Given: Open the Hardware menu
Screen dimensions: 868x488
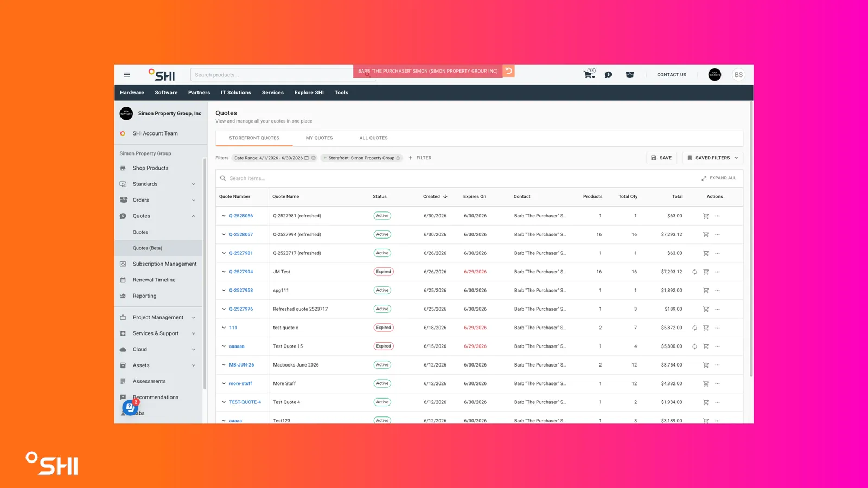Looking at the screenshot, I should coord(132,93).
